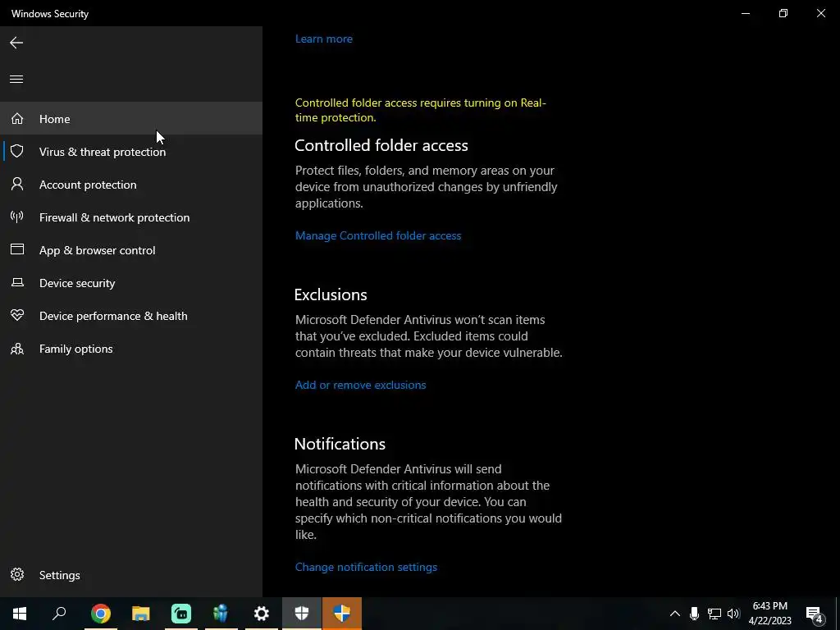This screenshot has width=840, height=630.
Task: Click the highlighted blue-yellow shield taskbar icon
Action: click(x=342, y=614)
